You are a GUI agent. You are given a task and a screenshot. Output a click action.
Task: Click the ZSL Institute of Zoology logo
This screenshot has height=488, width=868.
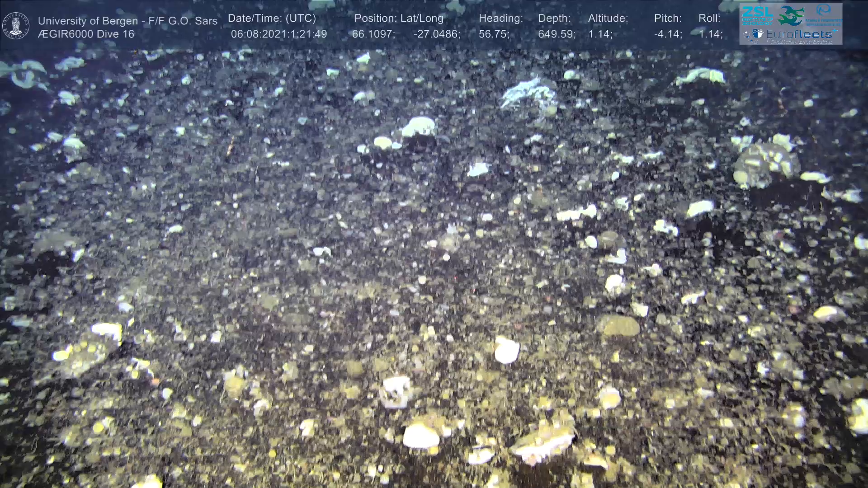(x=758, y=16)
